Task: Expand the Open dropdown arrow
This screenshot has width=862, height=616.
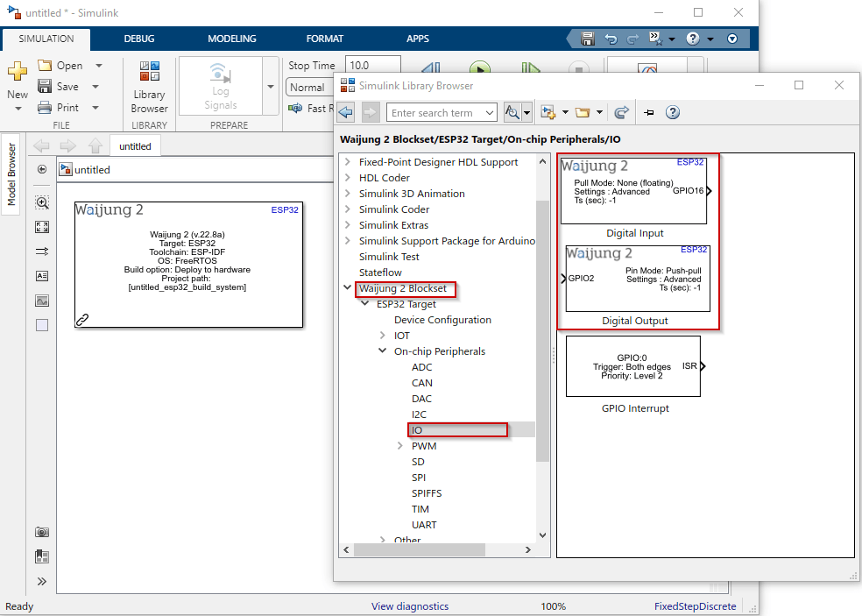Action: (98, 66)
